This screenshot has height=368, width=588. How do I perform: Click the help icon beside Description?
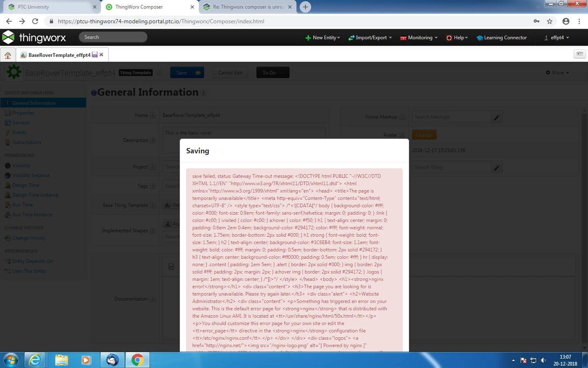click(x=152, y=140)
